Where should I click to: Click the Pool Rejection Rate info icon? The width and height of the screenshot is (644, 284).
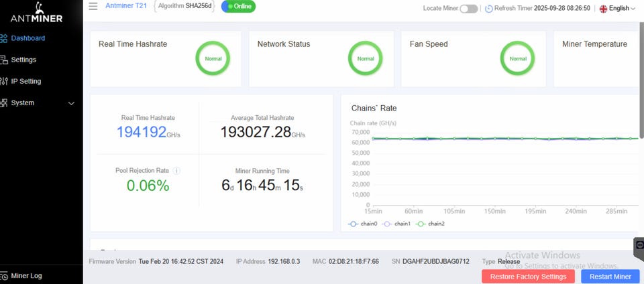point(176,171)
